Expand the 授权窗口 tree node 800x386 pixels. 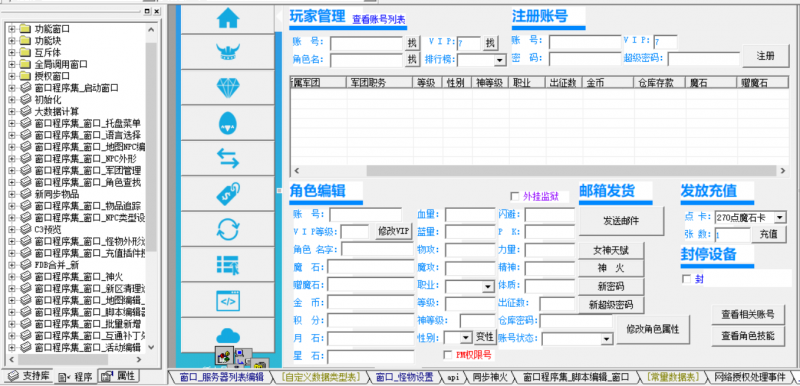coord(12,76)
